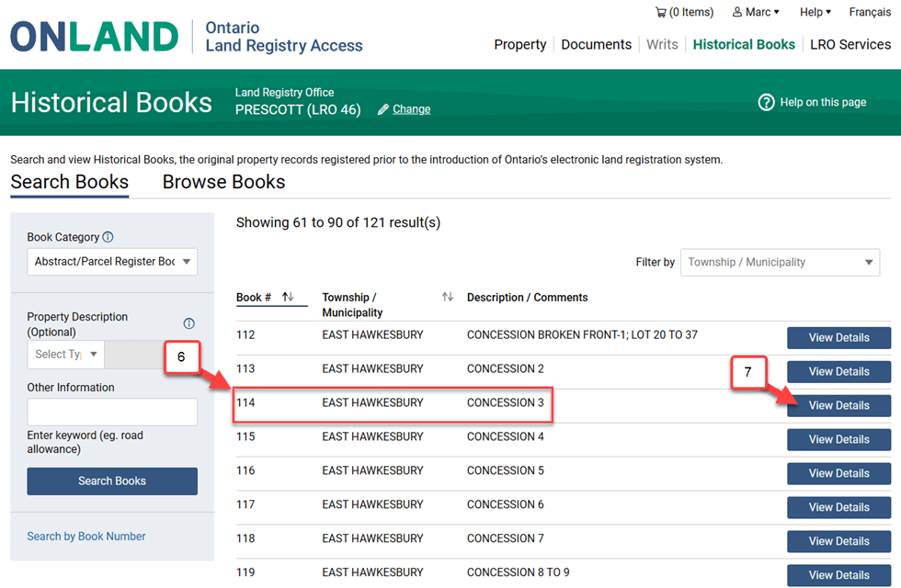Switch to the Browse Books tab
This screenshot has width=901, height=588.
tap(223, 182)
